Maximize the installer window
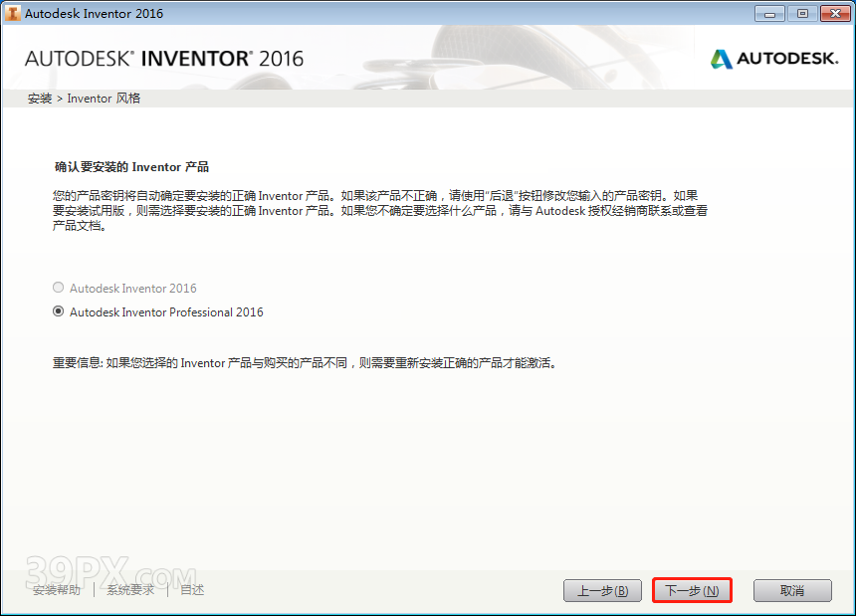This screenshot has width=856, height=616. point(801,13)
